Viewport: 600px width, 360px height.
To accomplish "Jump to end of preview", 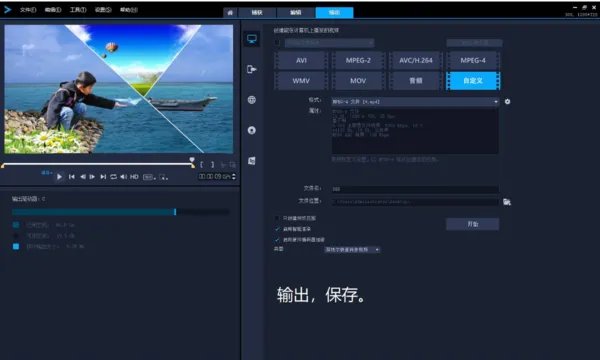I will coord(103,177).
